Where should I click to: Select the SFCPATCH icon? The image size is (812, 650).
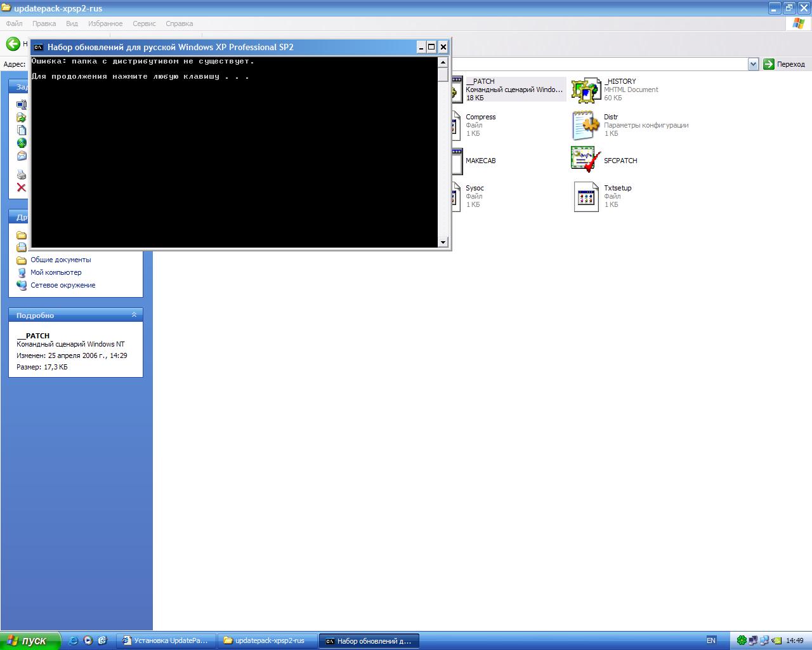(586, 159)
